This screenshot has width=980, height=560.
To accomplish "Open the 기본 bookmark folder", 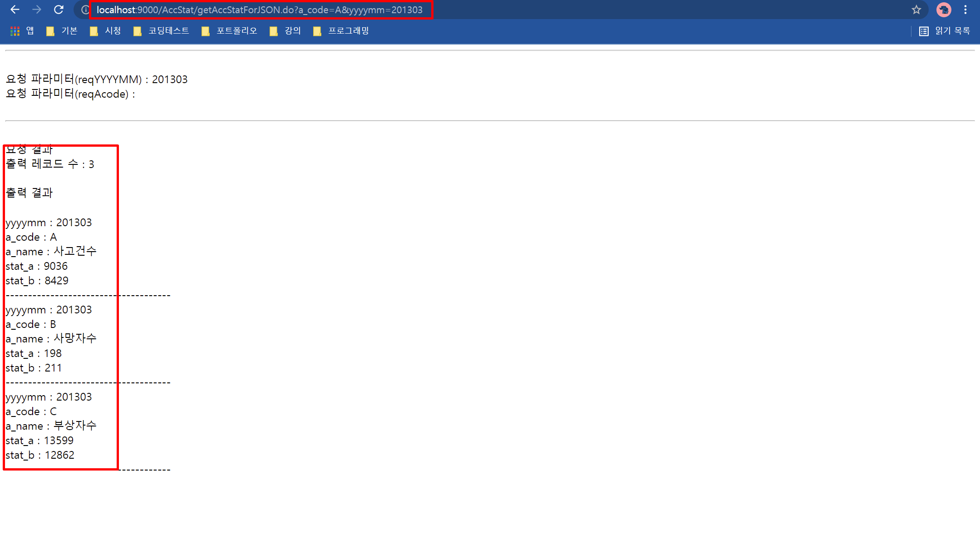I will coord(62,31).
